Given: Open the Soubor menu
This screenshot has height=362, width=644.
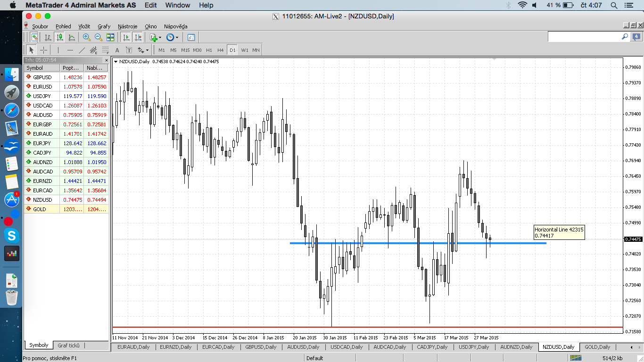Looking at the screenshot, I should coord(40,26).
